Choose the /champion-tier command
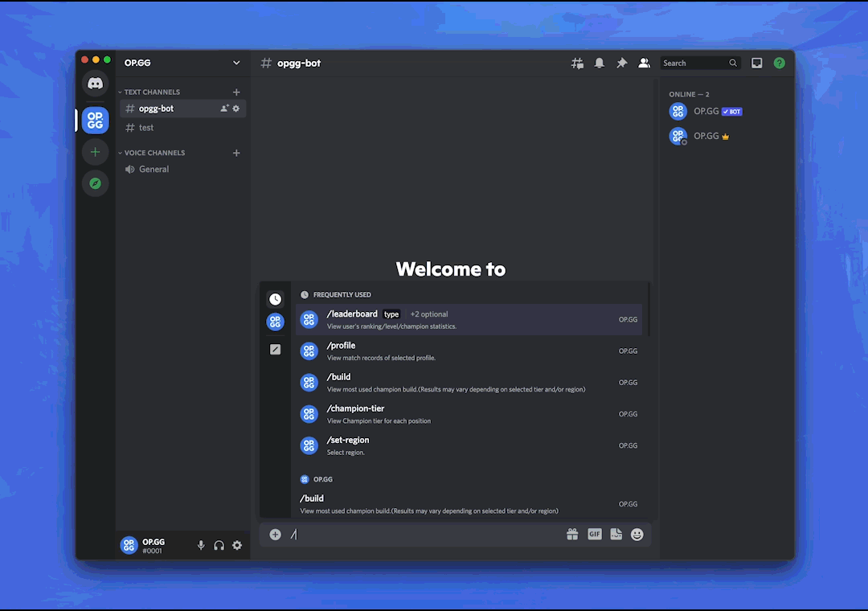This screenshot has width=868, height=611. [x=469, y=414]
